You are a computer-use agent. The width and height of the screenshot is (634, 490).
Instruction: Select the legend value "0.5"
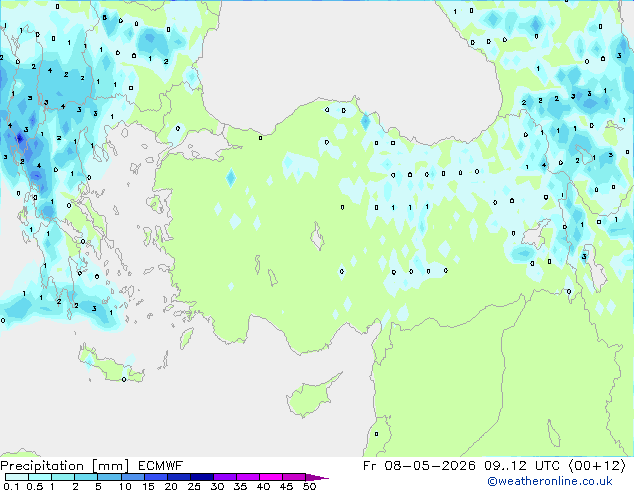click(35, 486)
